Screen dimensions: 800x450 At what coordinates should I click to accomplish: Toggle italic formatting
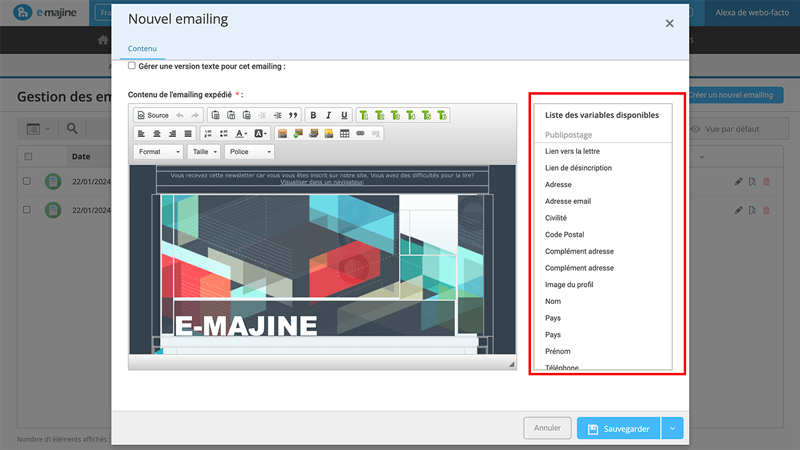coord(329,115)
